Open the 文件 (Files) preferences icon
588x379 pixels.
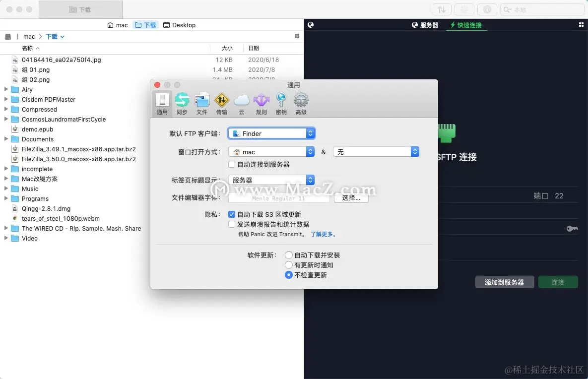point(202,102)
